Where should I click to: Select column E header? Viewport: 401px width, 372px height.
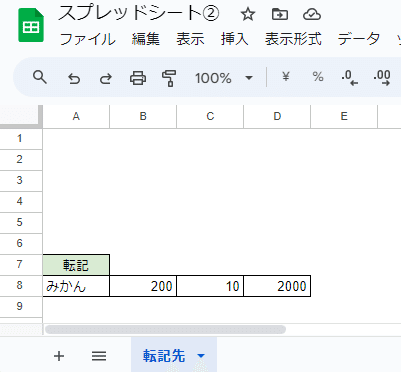(344, 116)
